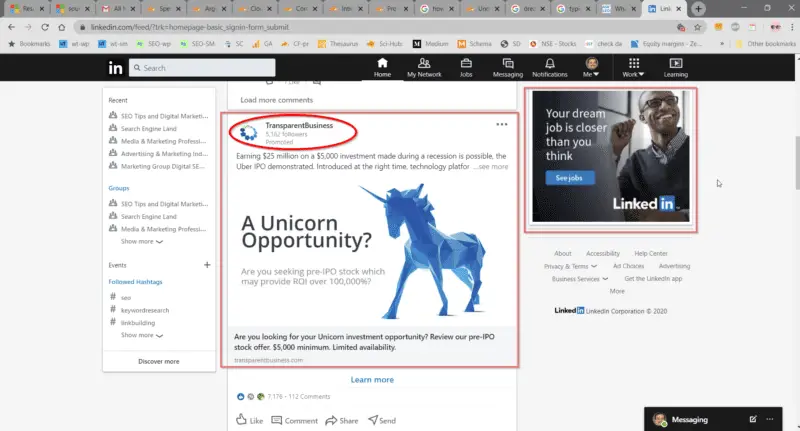Viewport: 800px width, 431px height.
Task: Click the Chrome address bar URL
Action: pos(190,27)
